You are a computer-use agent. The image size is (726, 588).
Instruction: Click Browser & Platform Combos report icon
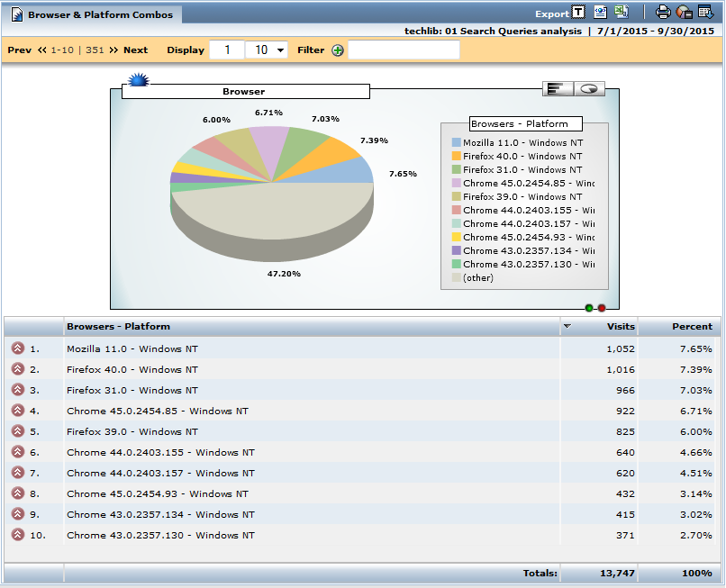(x=17, y=14)
